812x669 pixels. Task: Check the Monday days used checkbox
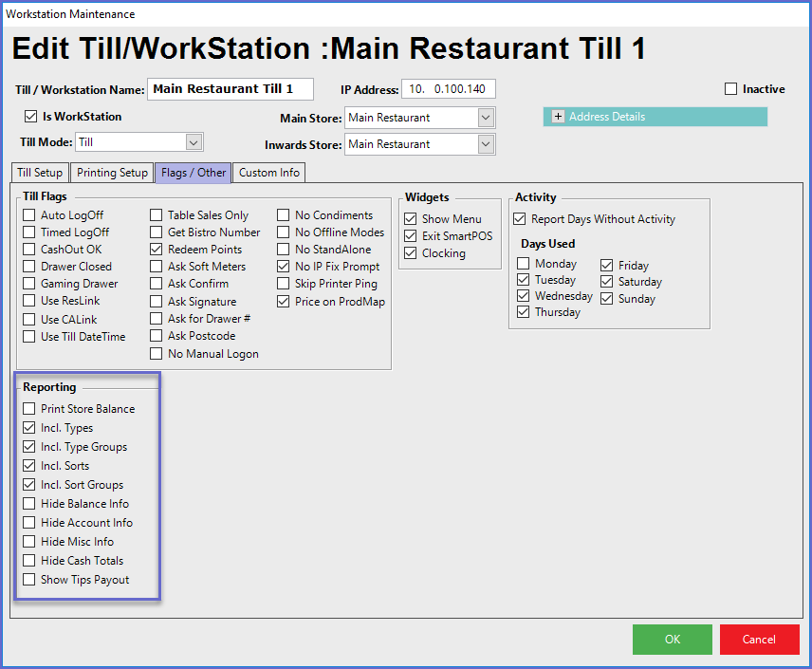coord(524,264)
